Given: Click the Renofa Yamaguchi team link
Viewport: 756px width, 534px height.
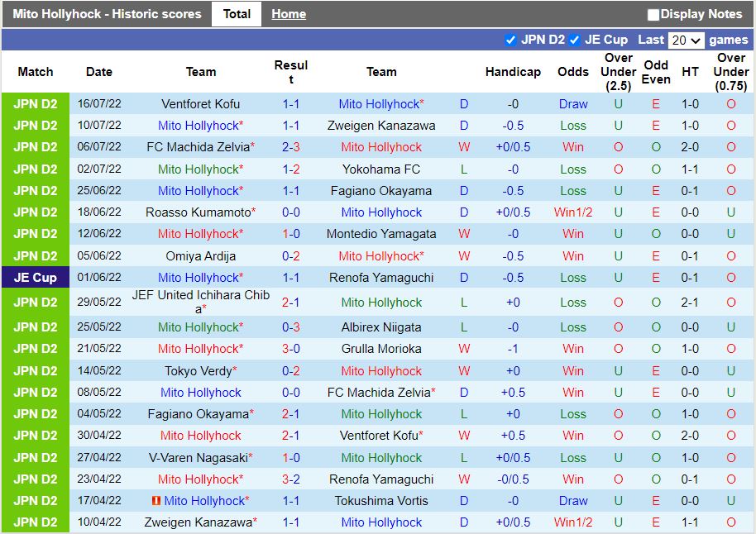Looking at the screenshot, I should tap(383, 277).
